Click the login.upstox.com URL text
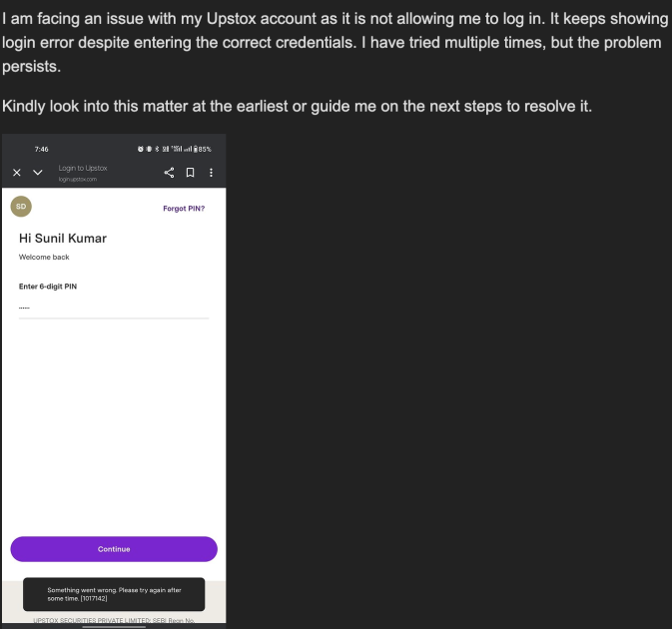This screenshot has height=629, width=672. 77,179
